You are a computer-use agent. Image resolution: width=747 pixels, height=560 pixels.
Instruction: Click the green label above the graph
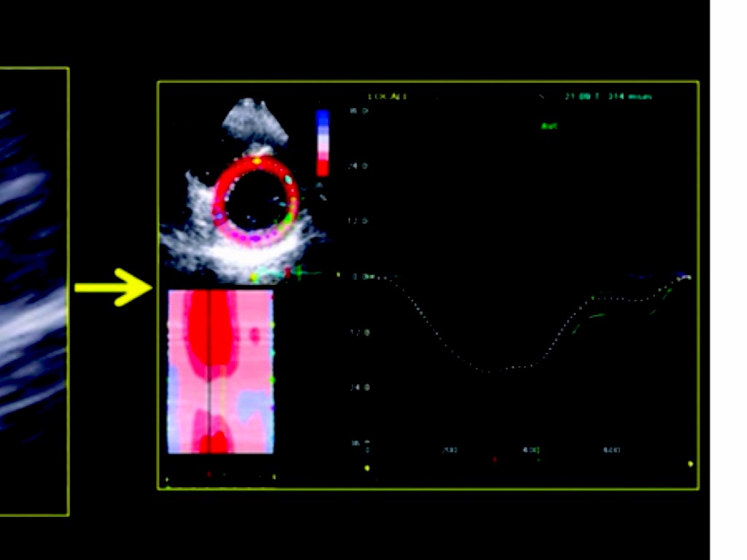549,125
